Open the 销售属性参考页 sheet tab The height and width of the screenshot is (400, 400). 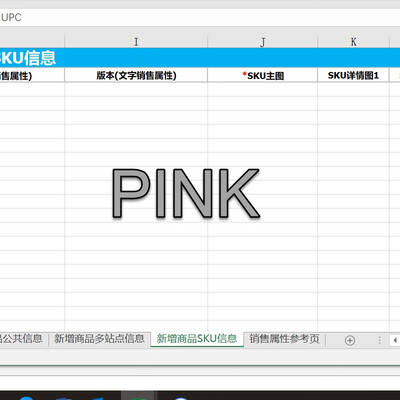(x=284, y=339)
